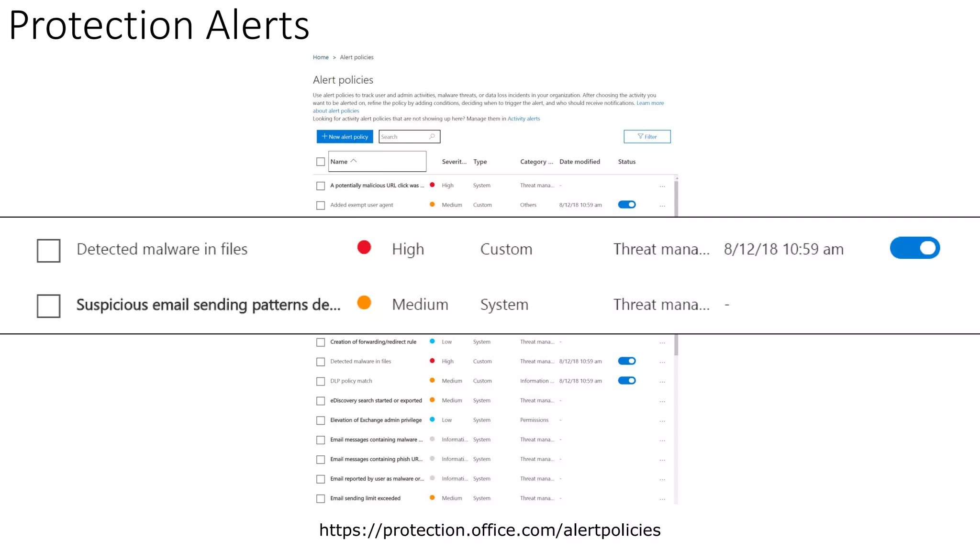980x551 pixels.
Task: Open more options for DLP policy match
Action: 662,382
